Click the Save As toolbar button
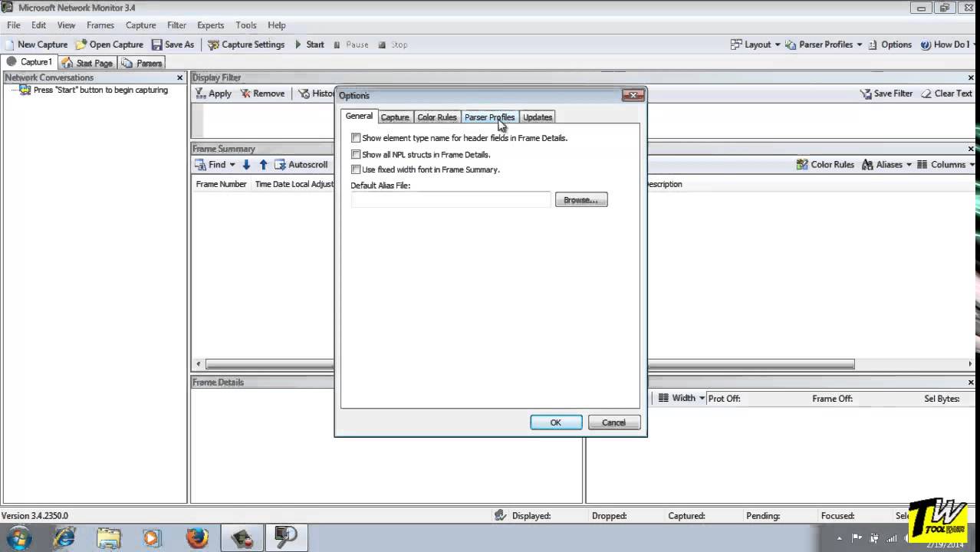This screenshot has height=552, width=980. (x=173, y=44)
